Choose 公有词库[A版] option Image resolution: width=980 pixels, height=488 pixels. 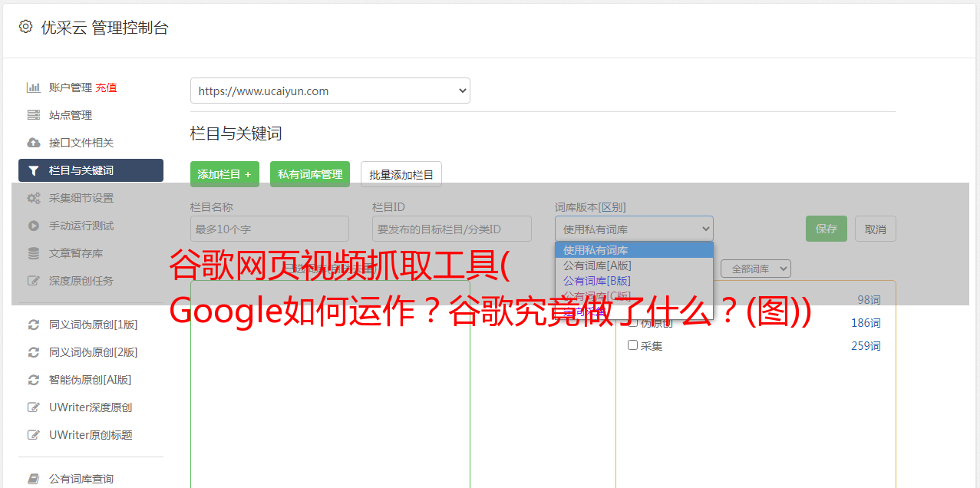634,265
